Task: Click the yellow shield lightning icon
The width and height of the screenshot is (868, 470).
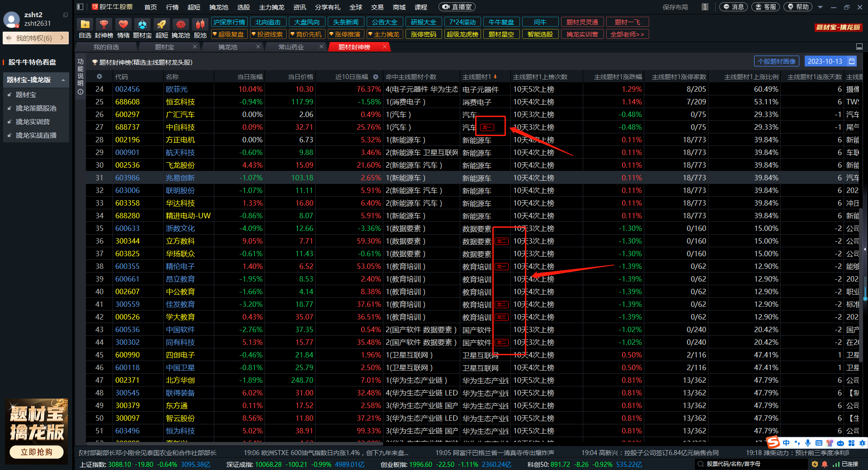Action: 815,464
